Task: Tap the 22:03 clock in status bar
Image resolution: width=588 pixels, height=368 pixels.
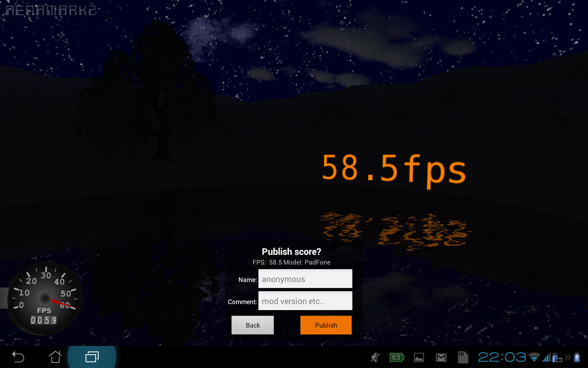Action: (502, 357)
